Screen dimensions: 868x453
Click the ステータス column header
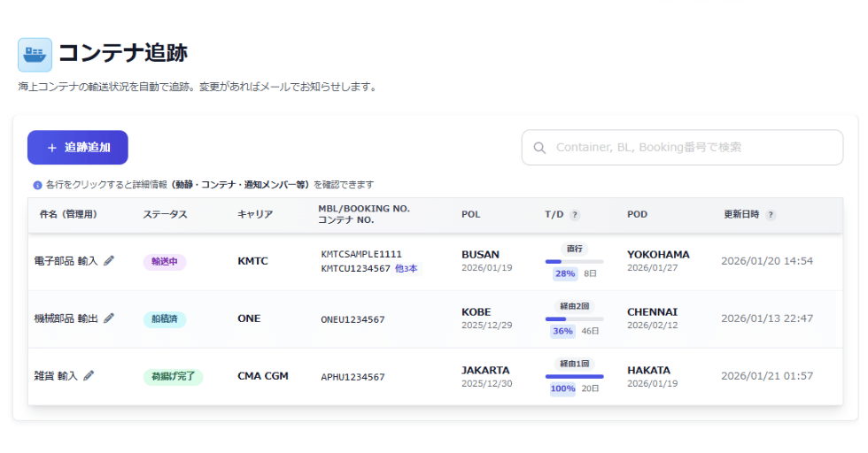pos(165,215)
